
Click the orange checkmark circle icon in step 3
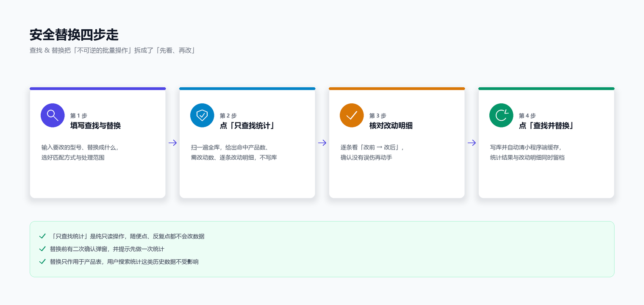[x=352, y=115]
